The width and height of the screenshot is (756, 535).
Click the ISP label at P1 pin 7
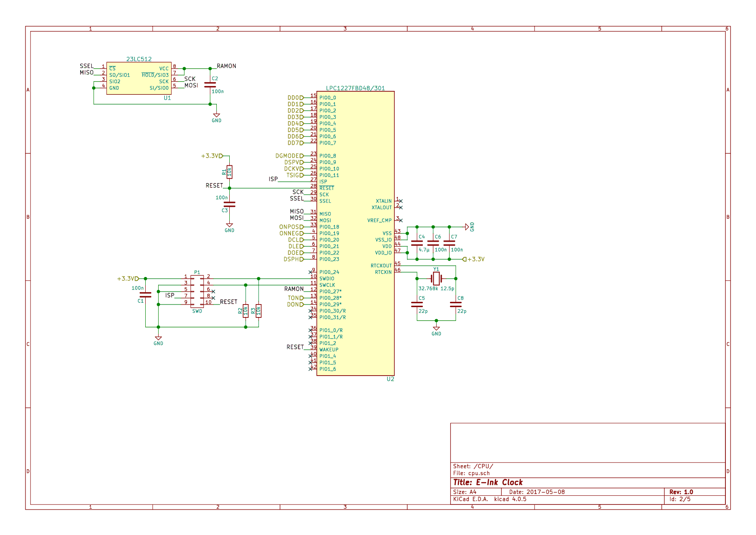170,295
